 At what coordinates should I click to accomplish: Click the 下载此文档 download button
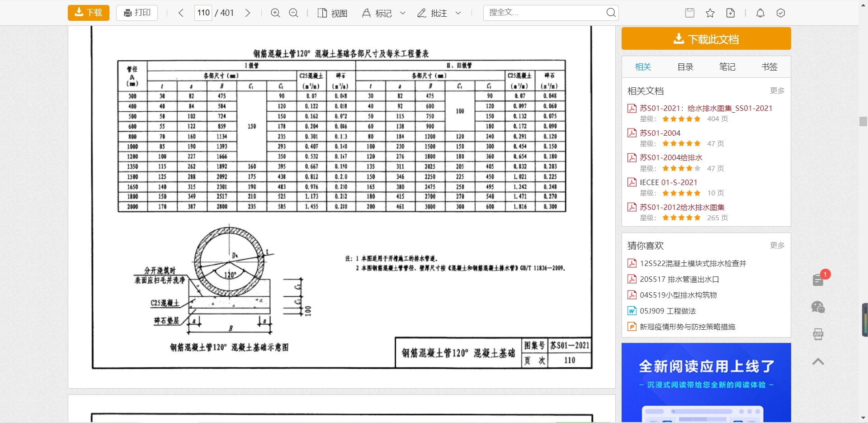(706, 38)
